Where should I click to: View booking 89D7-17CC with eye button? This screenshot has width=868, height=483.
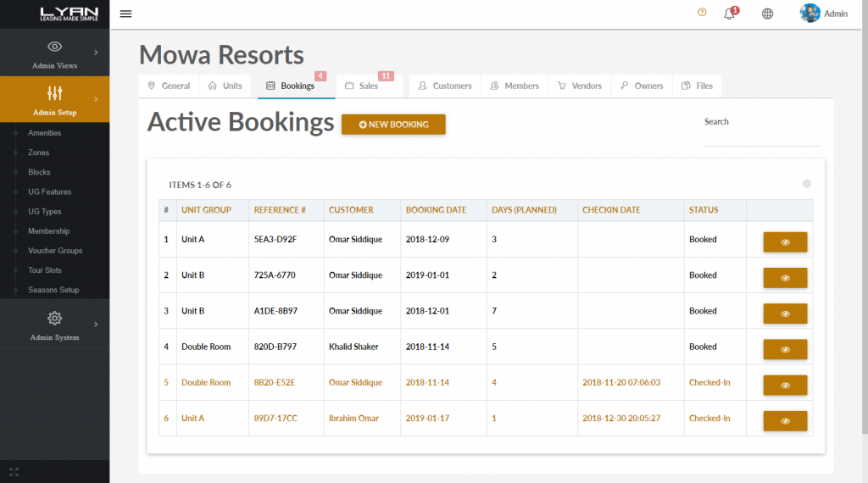click(x=785, y=420)
